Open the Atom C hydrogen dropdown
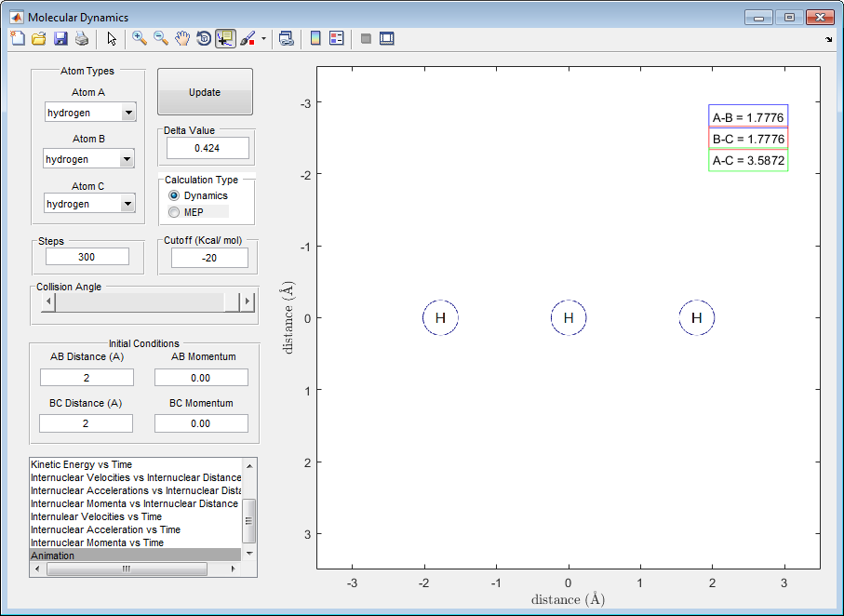The image size is (844, 616). click(x=127, y=204)
